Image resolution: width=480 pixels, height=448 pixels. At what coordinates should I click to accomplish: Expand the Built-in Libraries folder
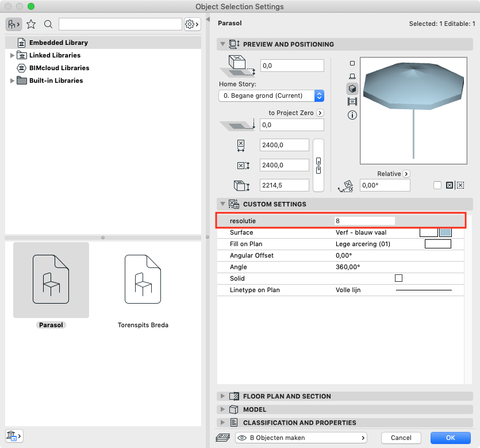[12, 81]
